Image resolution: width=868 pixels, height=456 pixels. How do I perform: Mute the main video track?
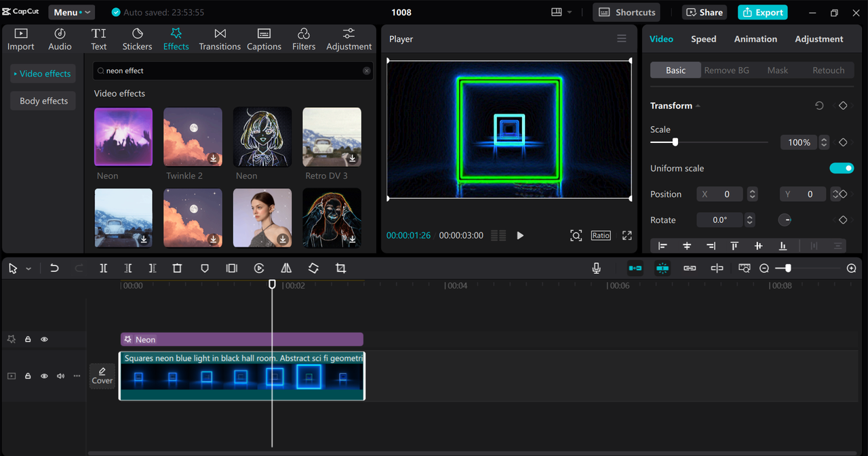click(60, 376)
